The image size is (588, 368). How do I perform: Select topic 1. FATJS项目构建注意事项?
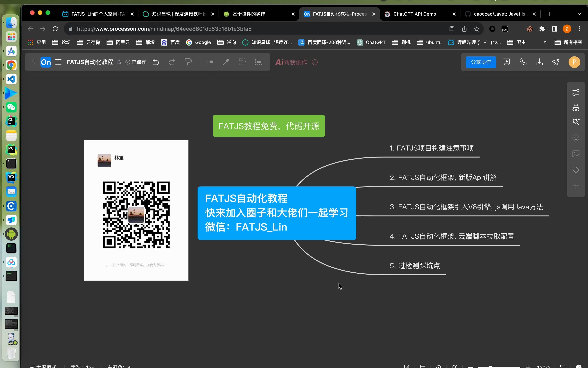[x=431, y=148]
